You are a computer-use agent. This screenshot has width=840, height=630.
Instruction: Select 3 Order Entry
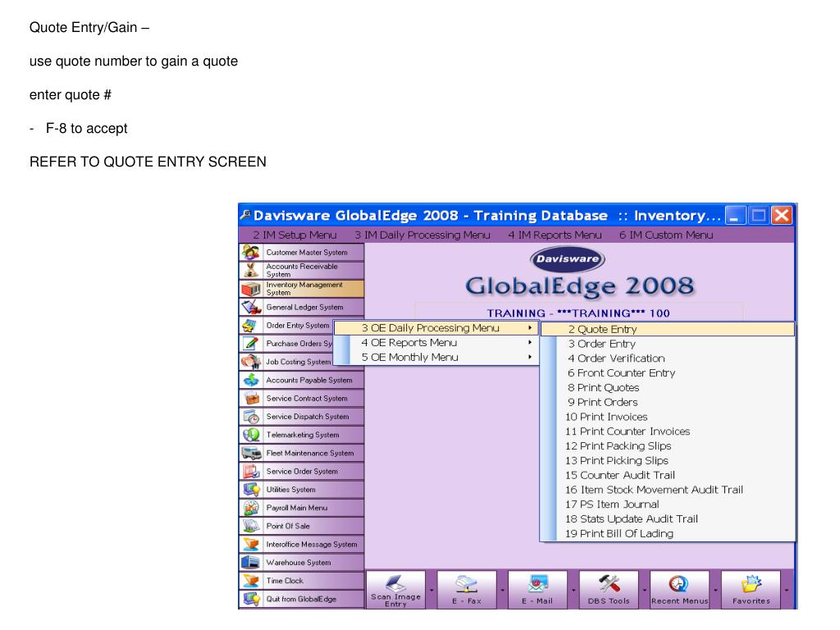coord(668,344)
